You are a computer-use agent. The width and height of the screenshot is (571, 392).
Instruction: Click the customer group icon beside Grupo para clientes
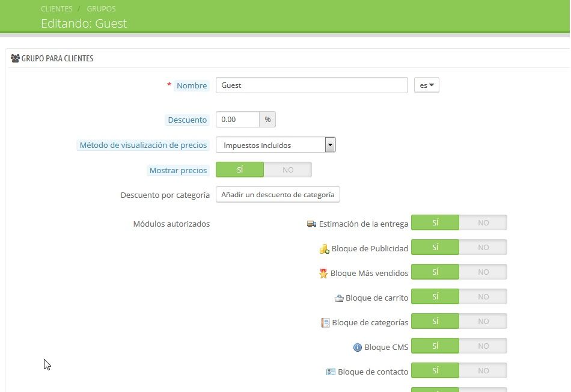tap(15, 58)
